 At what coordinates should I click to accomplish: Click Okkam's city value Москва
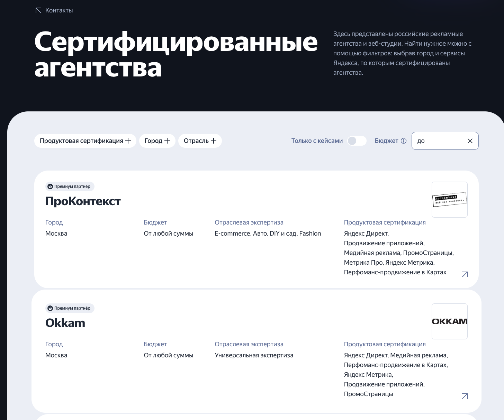pos(56,355)
